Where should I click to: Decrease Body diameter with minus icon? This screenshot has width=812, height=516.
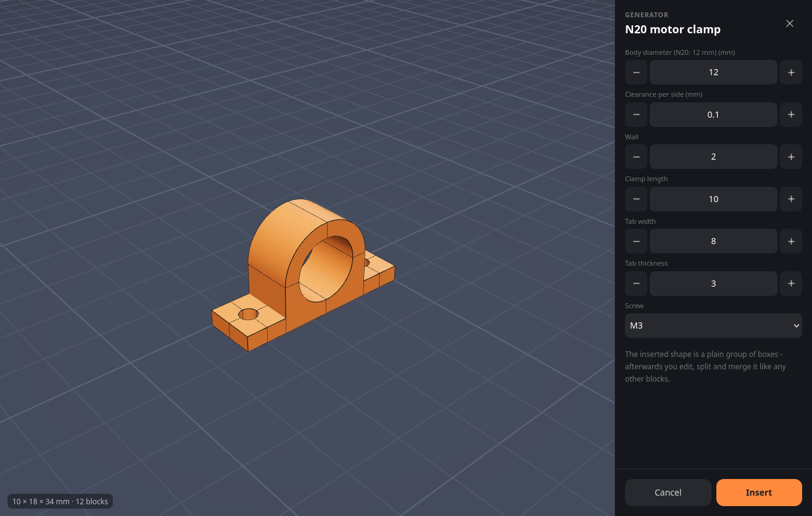pyautogui.click(x=636, y=72)
